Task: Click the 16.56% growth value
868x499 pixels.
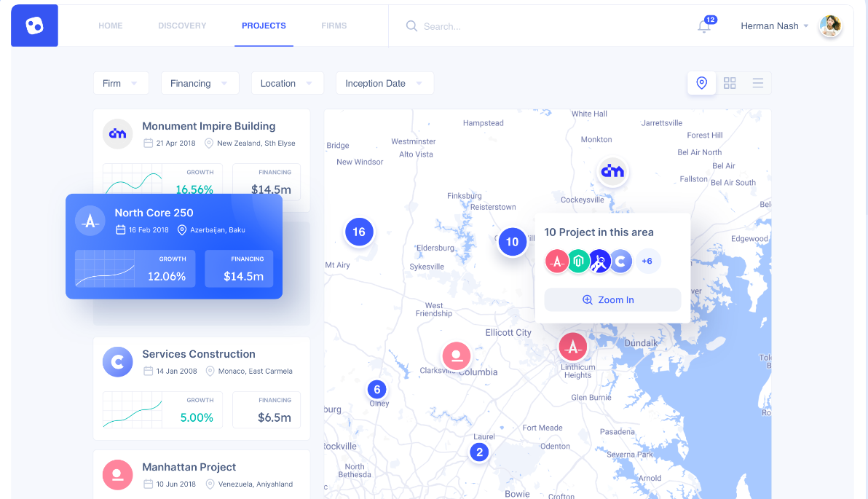Action: (x=194, y=189)
